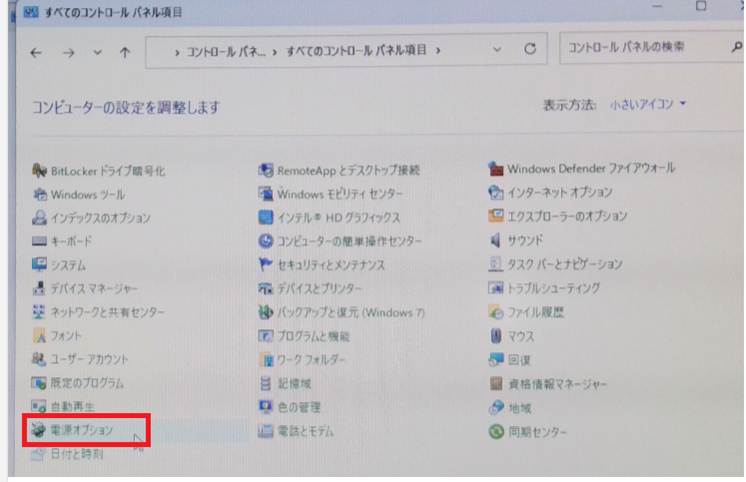Open the インテル HD グラフィックス icon
This screenshot has width=746, height=482.
point(266,217)
